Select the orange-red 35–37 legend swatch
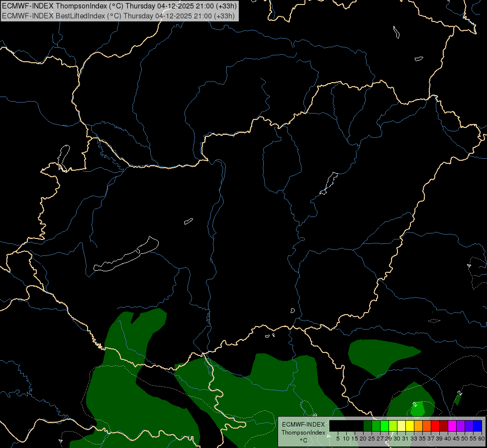 click(427, 426)
